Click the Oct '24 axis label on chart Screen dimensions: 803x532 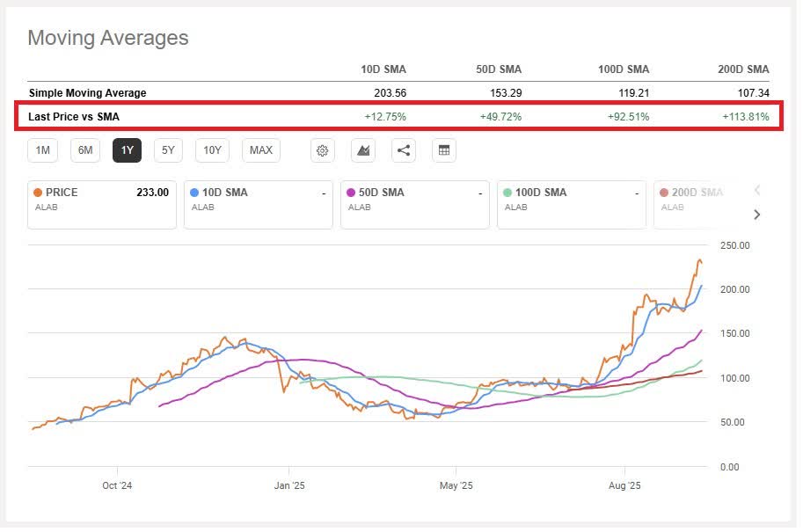pos(117,485)
